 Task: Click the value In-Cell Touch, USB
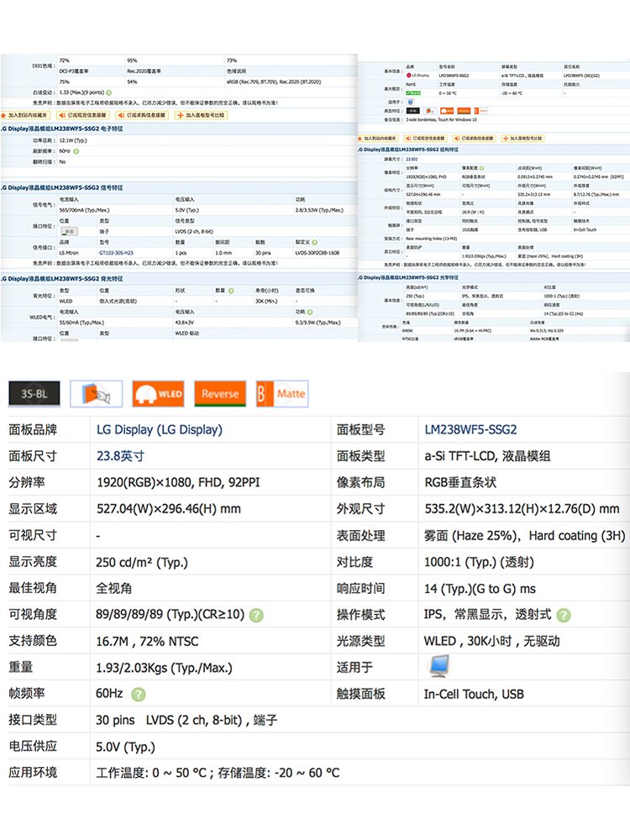point(474,695)
